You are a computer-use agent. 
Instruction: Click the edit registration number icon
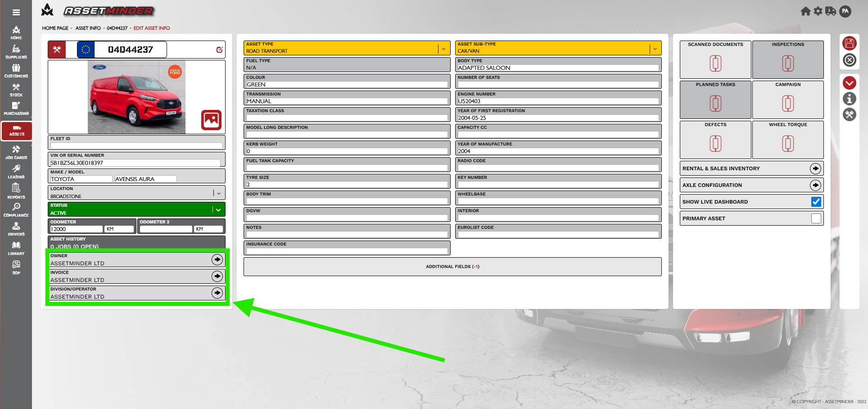point(219,50)
